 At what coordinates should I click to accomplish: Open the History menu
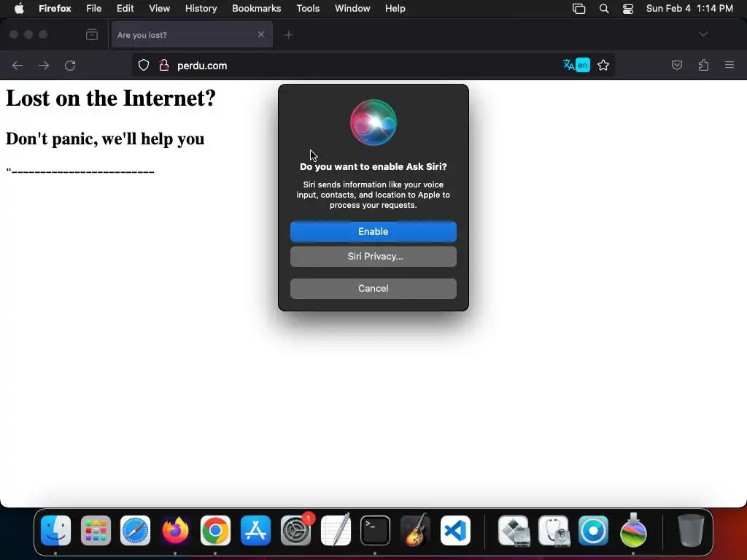click(x=201, y=9)
